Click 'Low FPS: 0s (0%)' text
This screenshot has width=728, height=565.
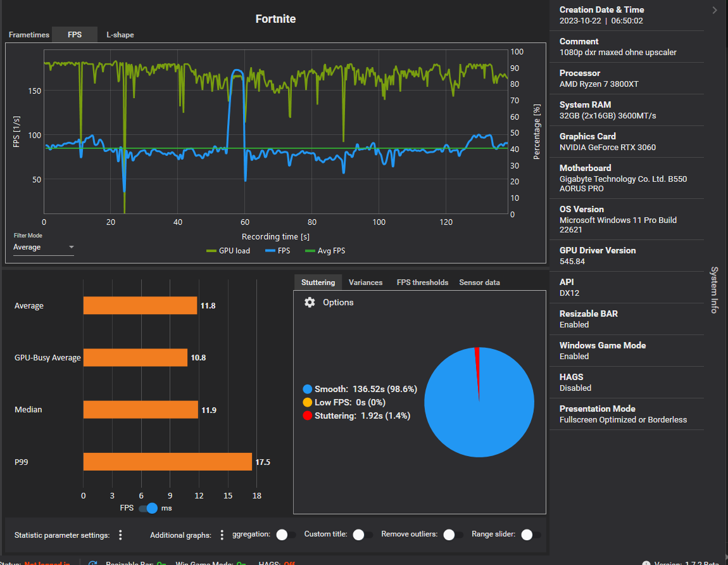pyautogui.click(x=349, y=402)
